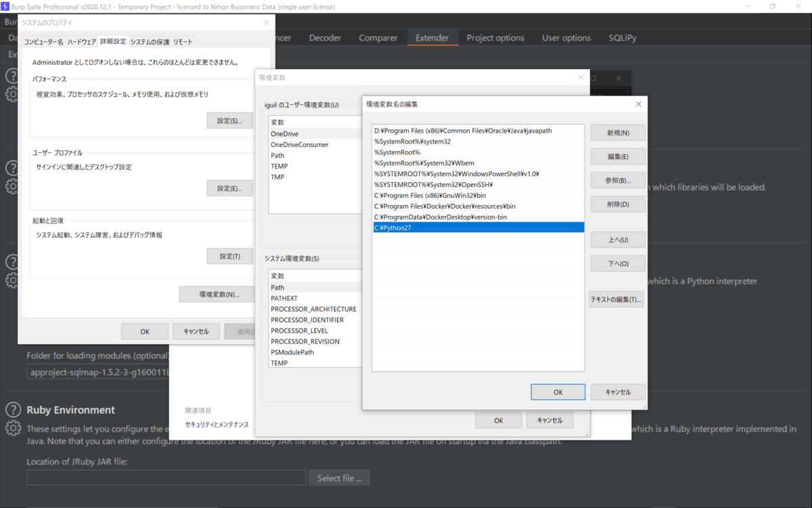The image size is (812, 508).
Task: Select the javapath entry in path list
Action: point(478,131)
